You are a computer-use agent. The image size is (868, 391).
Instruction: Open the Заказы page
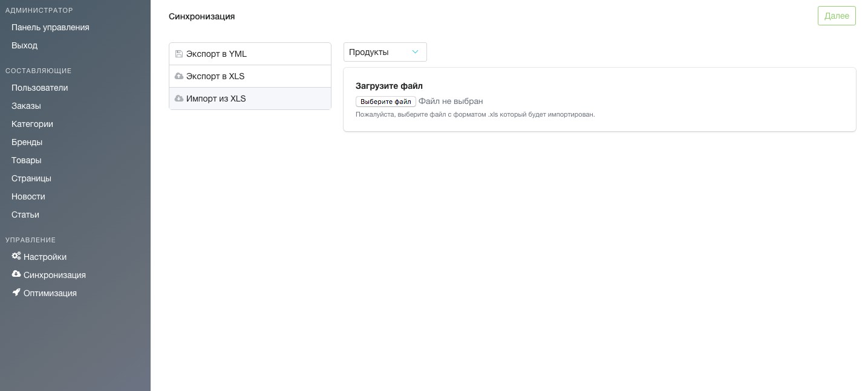point(26,106)
